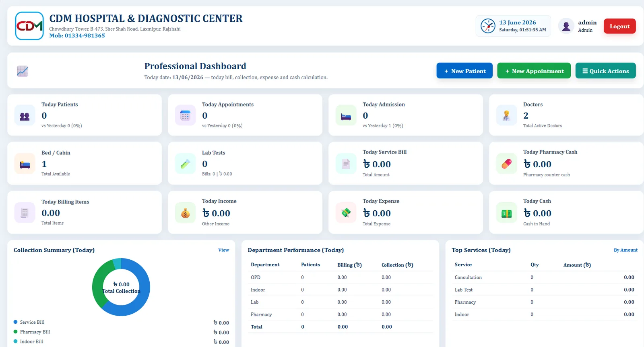Screen dimensions: 644x347
Task: Log out using the Logout button
Action: 619,26
